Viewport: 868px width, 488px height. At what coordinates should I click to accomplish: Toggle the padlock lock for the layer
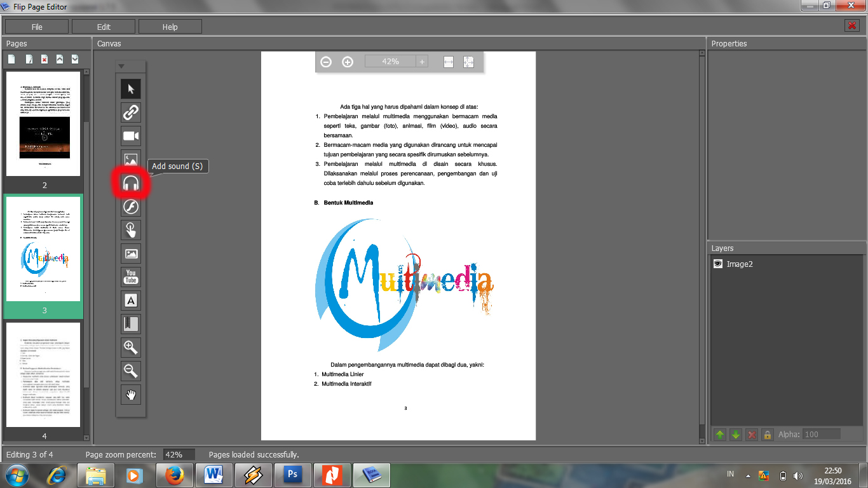tap(768, 435)
